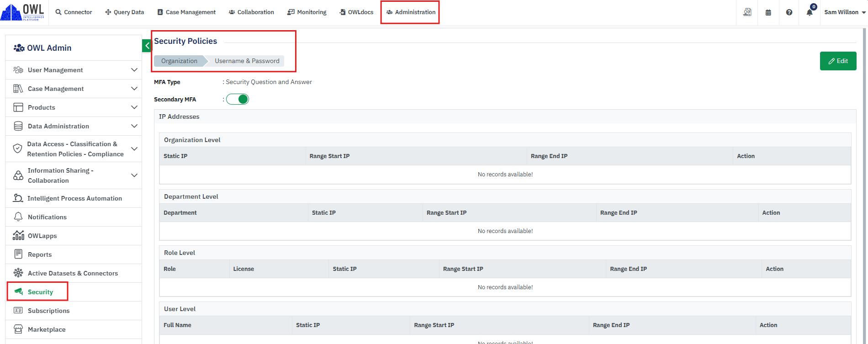This screenshot has height=344, width=868.
Task: Click the Security camera icon in sidebar
Action: tap(19, 291)
